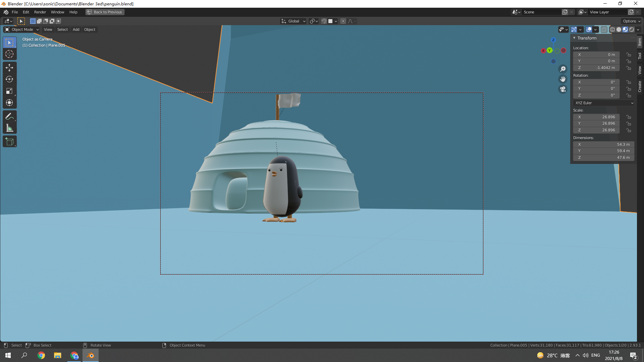Toggle the viewport overlays button
Viewport: 644px width, 362px height.
(x=589, y=29)
